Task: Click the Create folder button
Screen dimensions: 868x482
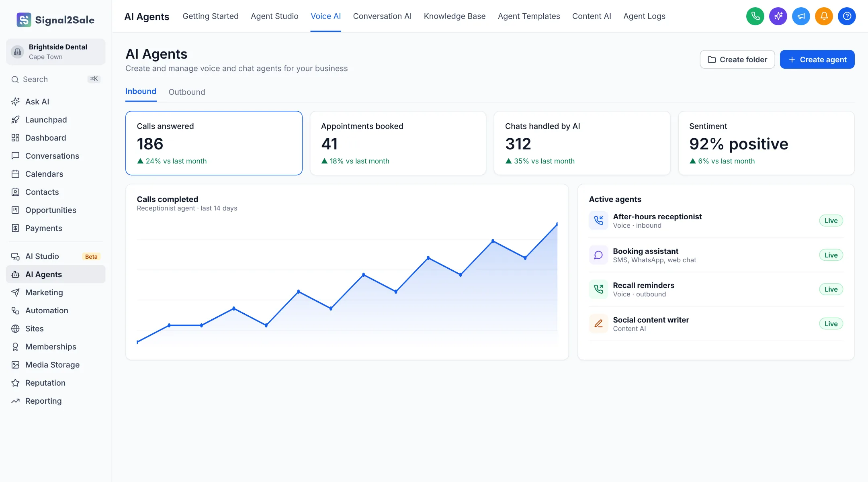Action: point(737,59)
